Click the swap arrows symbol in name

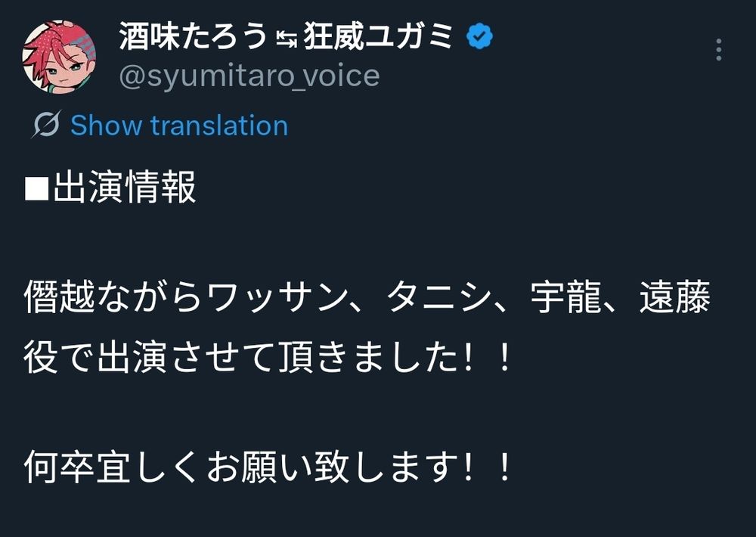click(286, 38)
